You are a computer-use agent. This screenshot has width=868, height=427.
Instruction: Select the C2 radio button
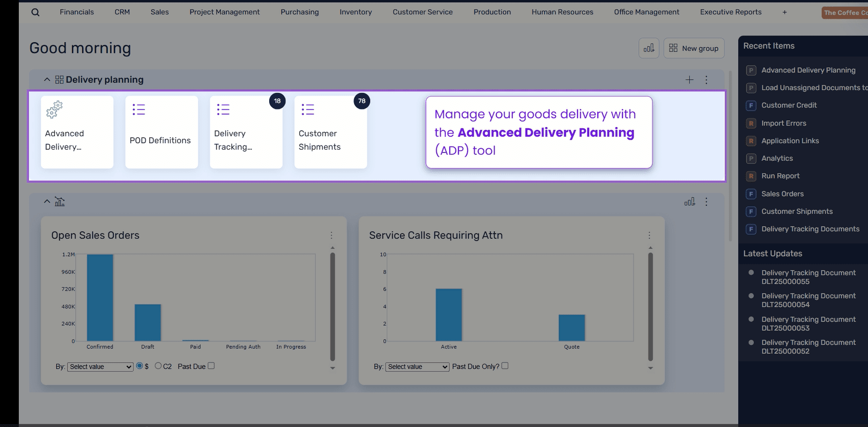click(158, 366)
